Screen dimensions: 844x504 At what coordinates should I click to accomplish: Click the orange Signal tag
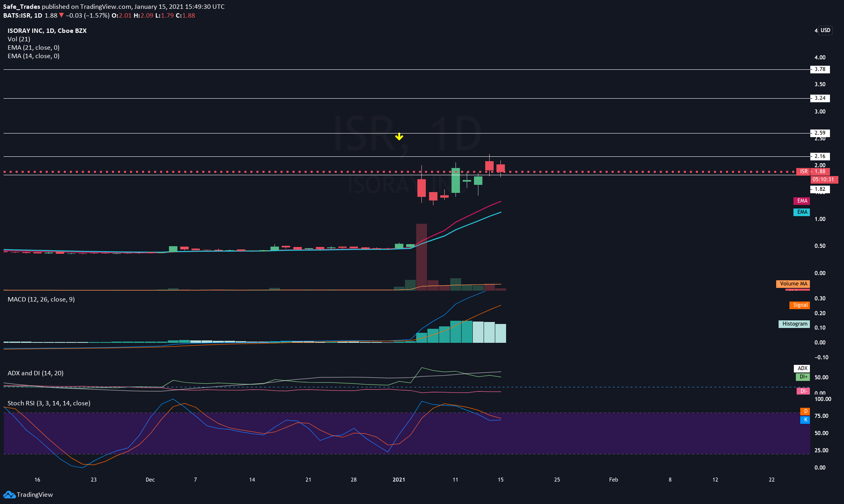pyautogui.click(x=799, y=305)
